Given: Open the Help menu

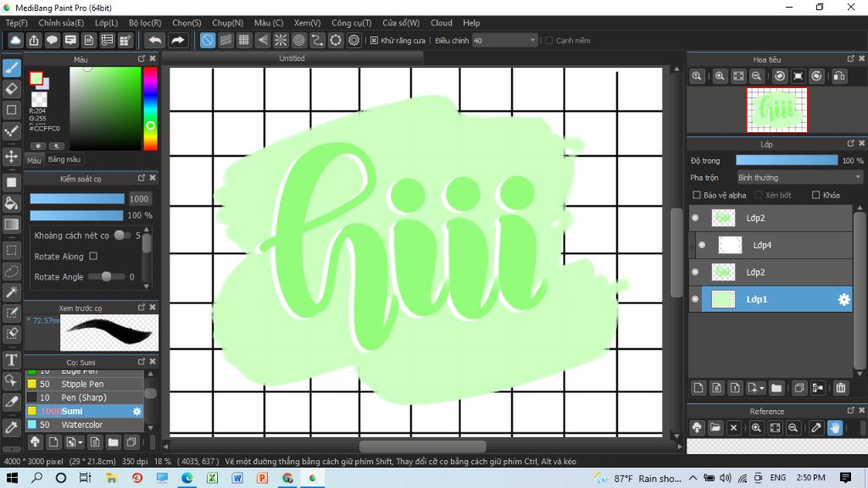Looking at the screenshot, I should [x=471, y=23].
